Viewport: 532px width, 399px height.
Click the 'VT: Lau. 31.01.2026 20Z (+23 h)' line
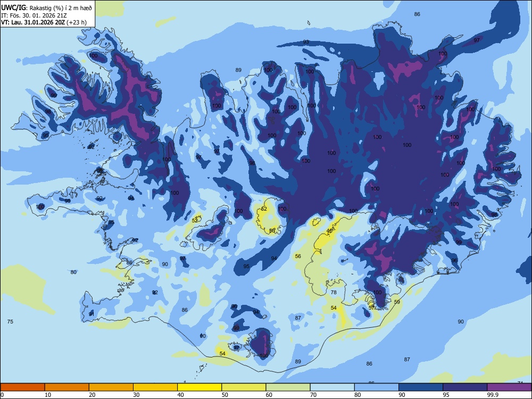click(44, 22)
